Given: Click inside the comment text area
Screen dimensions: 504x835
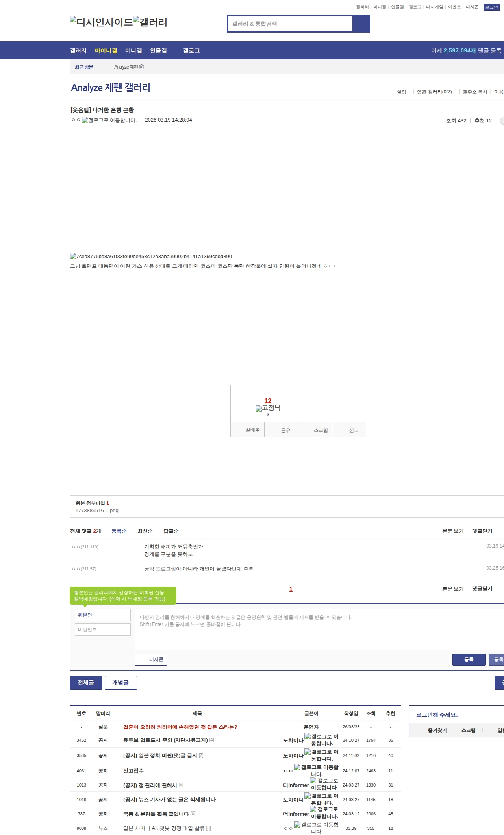Looking at the screenshot, I should [x=319, y=629].
